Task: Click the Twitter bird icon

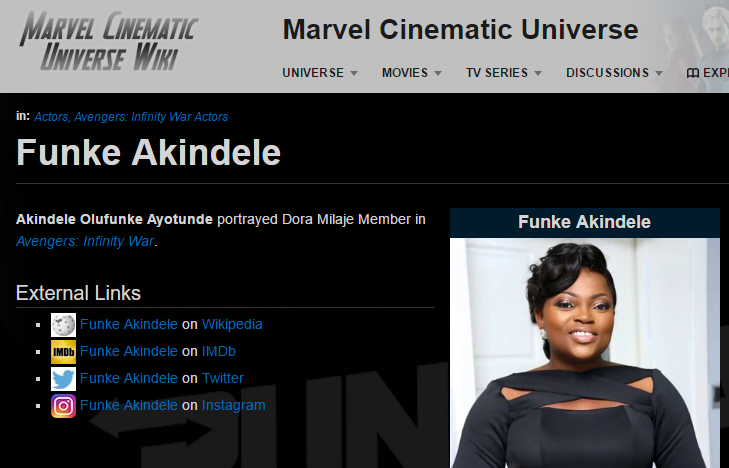Action: click(x=63, y=378)
